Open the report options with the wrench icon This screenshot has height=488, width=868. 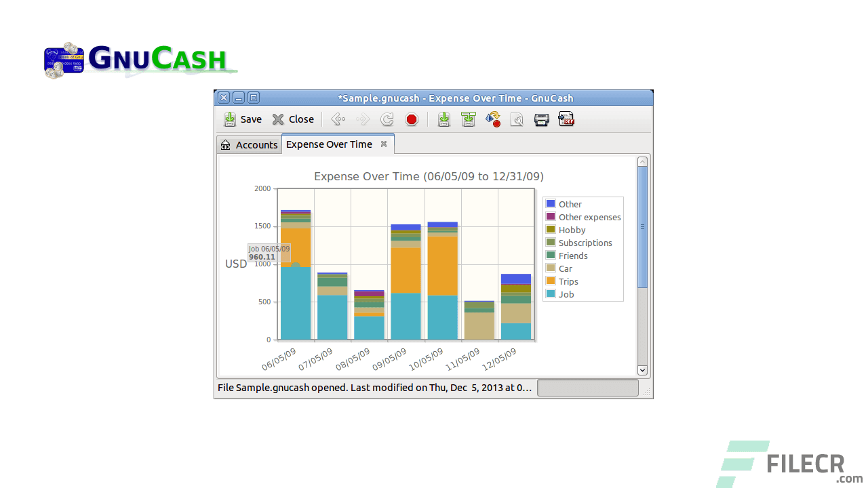pyautogui.click(x=517, y=119)
